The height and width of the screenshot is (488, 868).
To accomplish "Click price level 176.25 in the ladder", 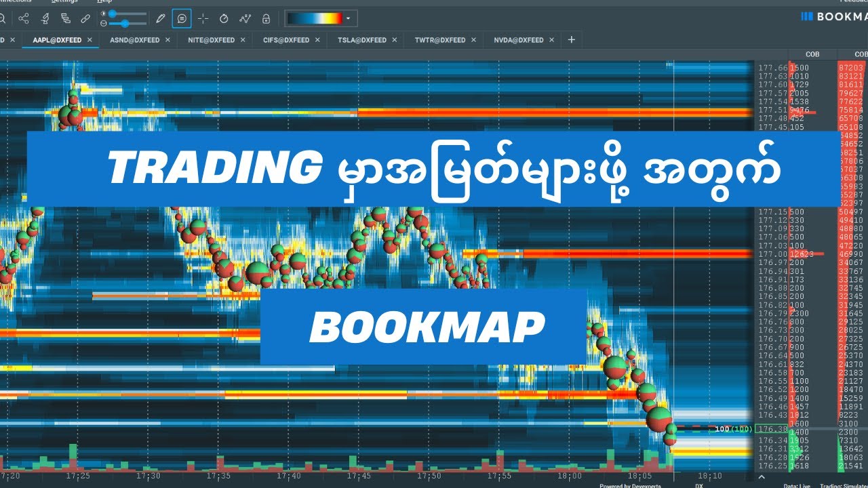I will click(x=772, y=467).
